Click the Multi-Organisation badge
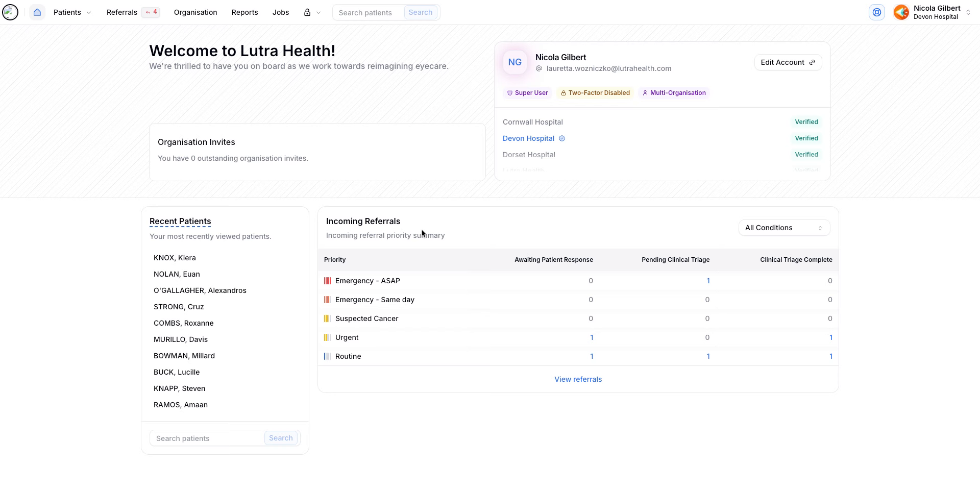This screenshot has width=980, height=491. 674,93
